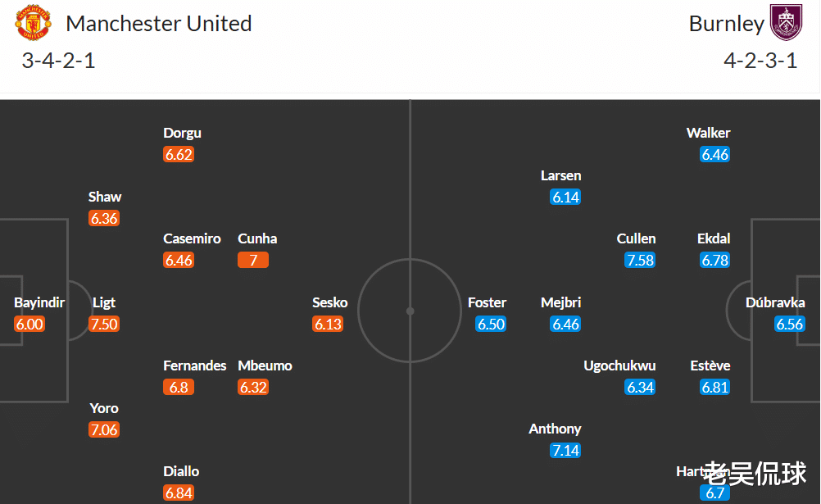
Task: Select goalkeeper Bayindir's name
Action: pos(39,303)
